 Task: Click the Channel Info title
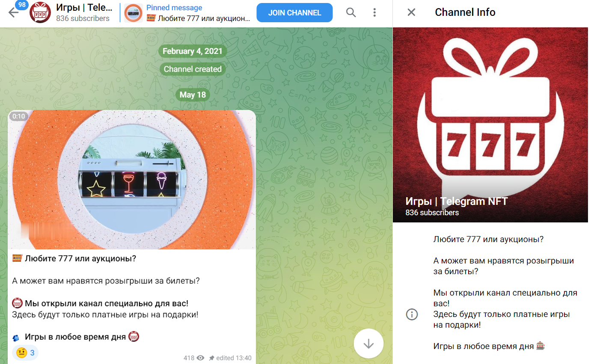(465, 12)
